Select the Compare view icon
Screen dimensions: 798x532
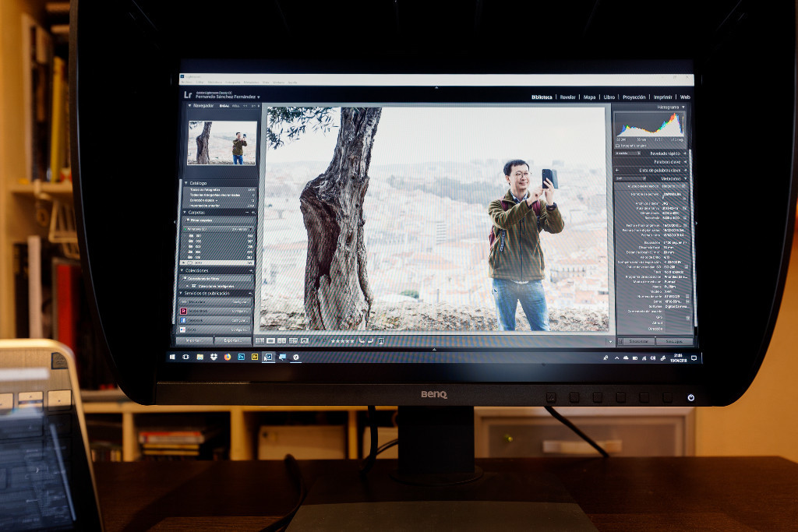point(281,341)
